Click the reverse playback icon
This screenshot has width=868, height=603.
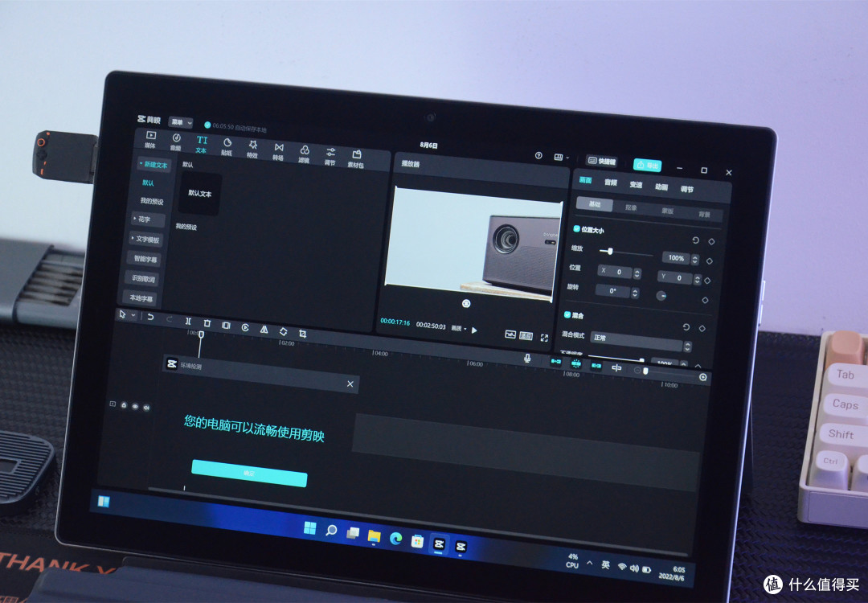point(244,328)
